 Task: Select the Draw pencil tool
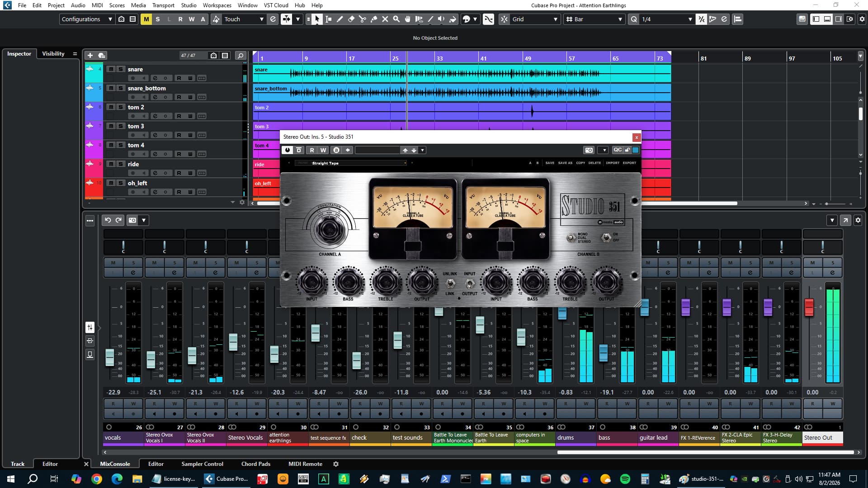click(x=340, y=19)
